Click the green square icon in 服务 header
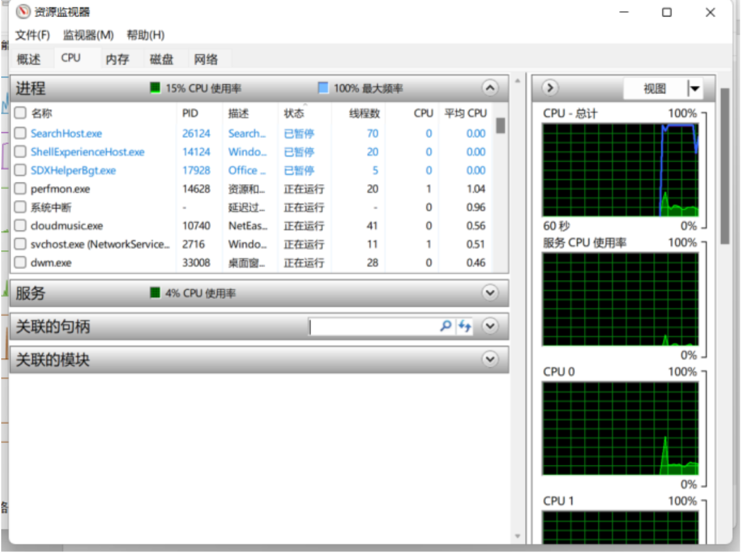 156,293
